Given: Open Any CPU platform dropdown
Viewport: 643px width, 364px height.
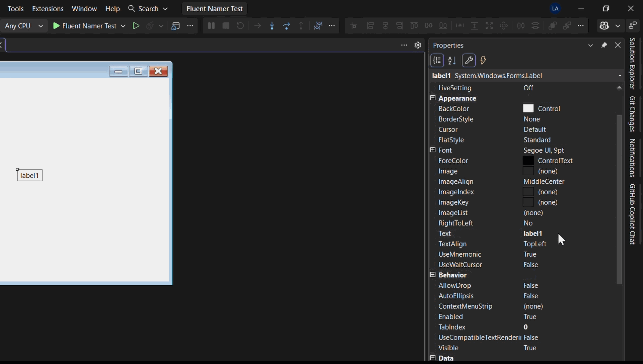Looking at the screenshot, I should tap(24, 26).
